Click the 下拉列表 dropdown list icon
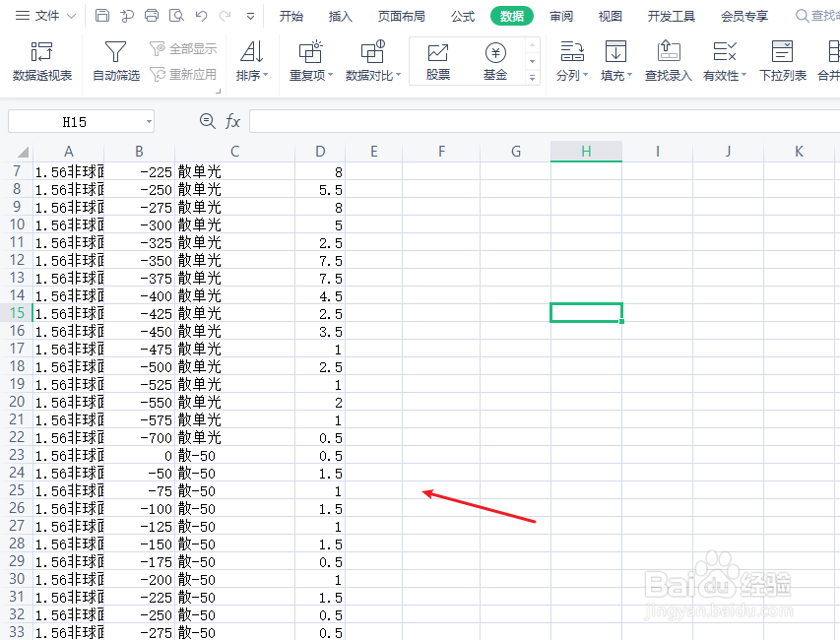840x640 pixels. [782, 61]
